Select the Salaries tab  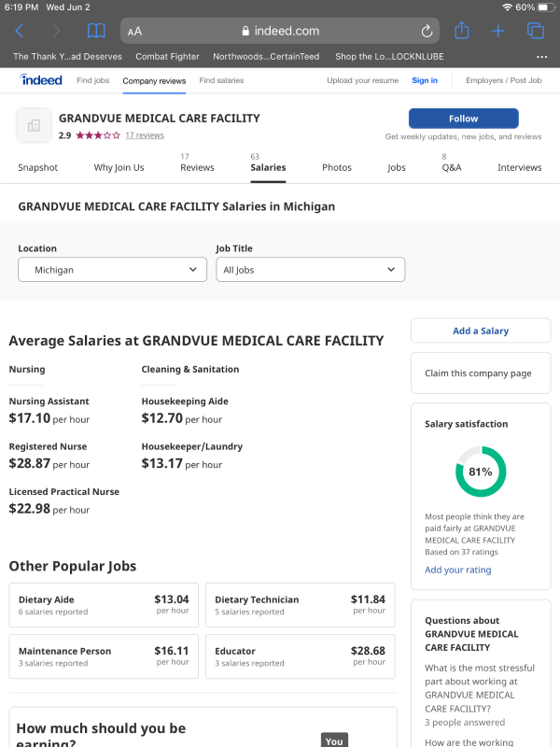click(268, 168)
